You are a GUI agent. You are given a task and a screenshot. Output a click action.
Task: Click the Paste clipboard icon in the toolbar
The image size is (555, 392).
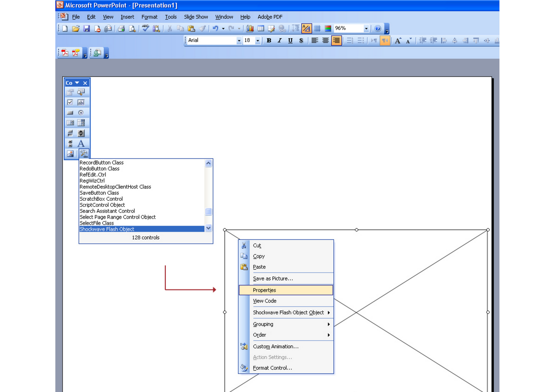pyautogui.click(x=191, y=28)
